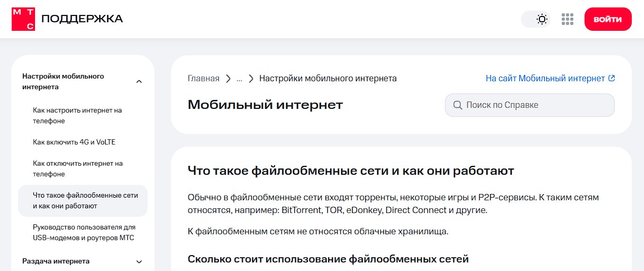Select Что такое файлообменные сети sidebar item

pos(83,200)
